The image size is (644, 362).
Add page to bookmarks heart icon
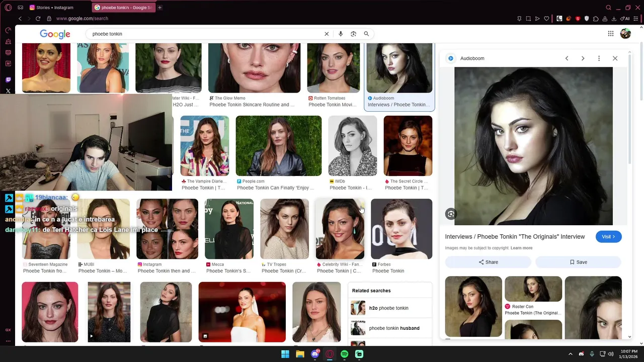[546, 19]
